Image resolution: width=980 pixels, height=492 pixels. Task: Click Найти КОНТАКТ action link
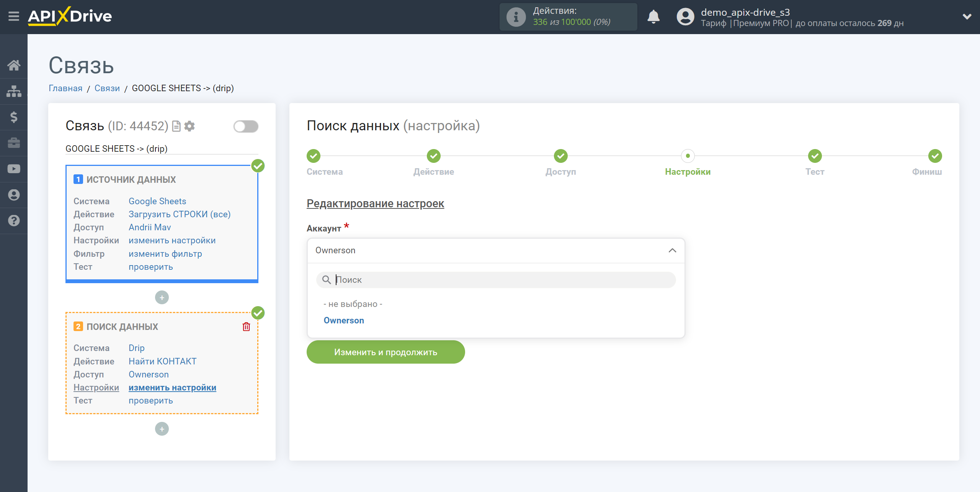pos(162,361)
